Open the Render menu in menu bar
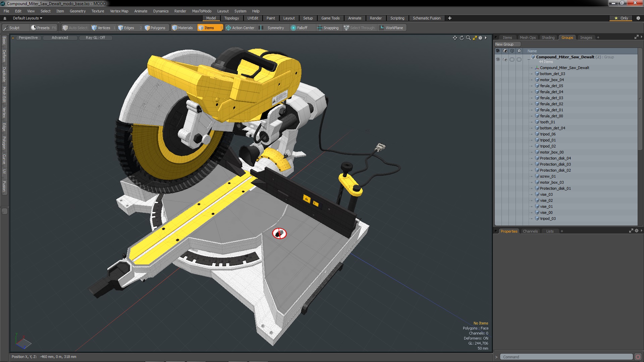This screenshot has width=644, height=362. (180, 11)
